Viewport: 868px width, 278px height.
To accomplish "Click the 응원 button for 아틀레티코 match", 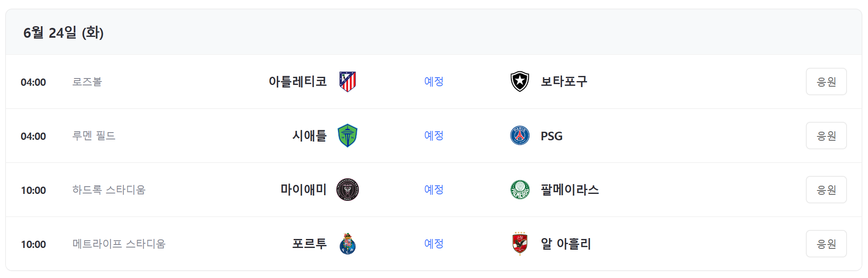I will pos(826,82).
